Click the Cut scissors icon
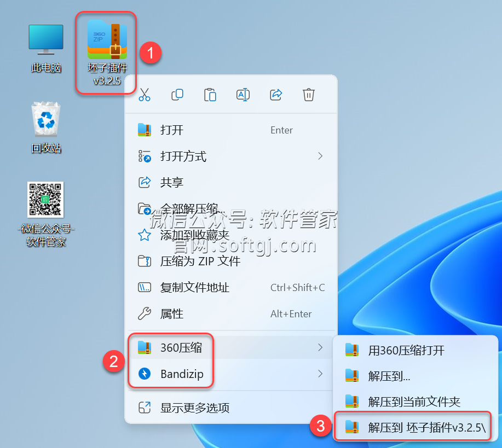The height and width of the screenshot is (448, 502). [x=145, y=95]
